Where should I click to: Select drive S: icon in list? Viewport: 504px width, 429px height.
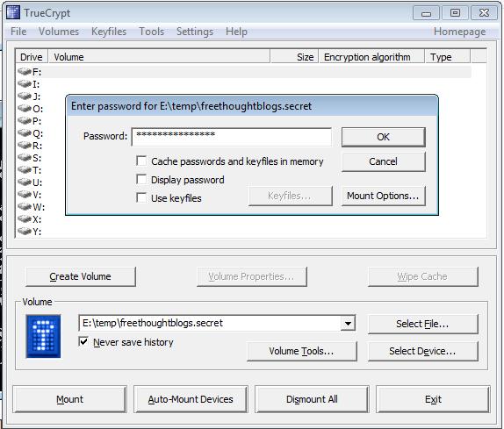[25, 158]
